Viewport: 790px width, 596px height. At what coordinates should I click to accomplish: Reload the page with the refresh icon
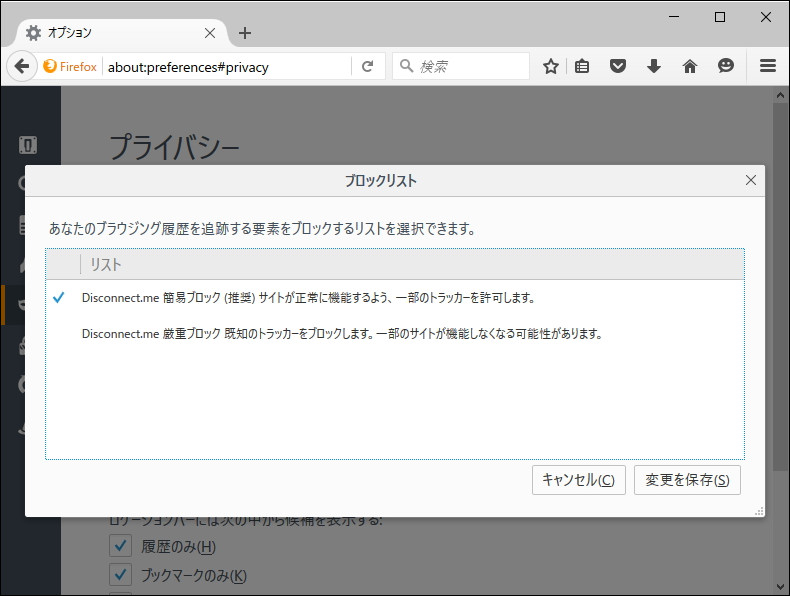click(x=368, y=66)
